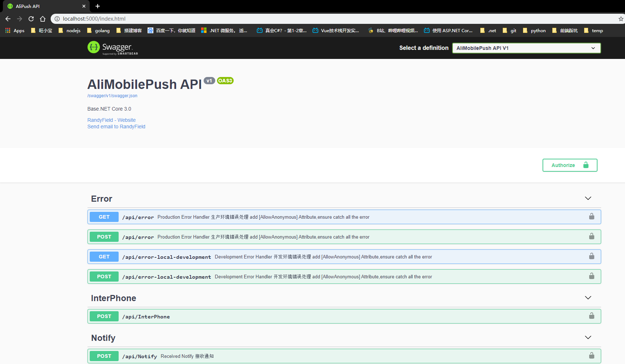Click the site info icon in address bar
This screenshot has width=625, height=364.
(57, 19)
